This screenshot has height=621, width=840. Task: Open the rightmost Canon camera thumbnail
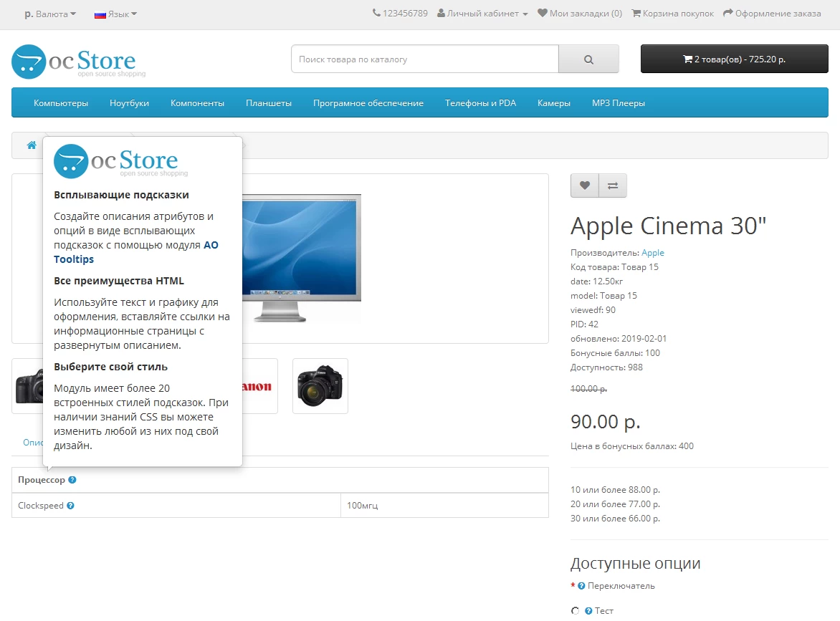[x=320, y=386]
